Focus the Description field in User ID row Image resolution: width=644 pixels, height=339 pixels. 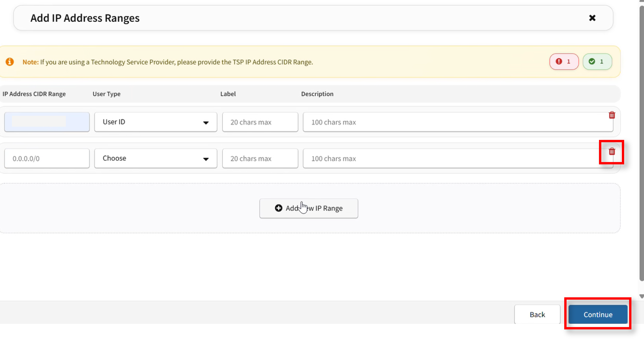click(x=458, y=122)
